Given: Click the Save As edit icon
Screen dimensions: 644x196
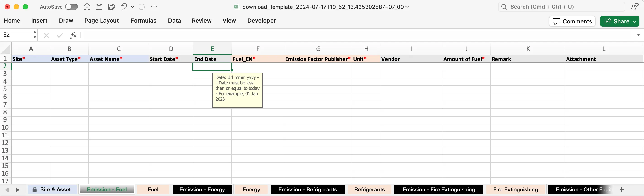Looking at the screenshot, I should (x=111, y=7).
